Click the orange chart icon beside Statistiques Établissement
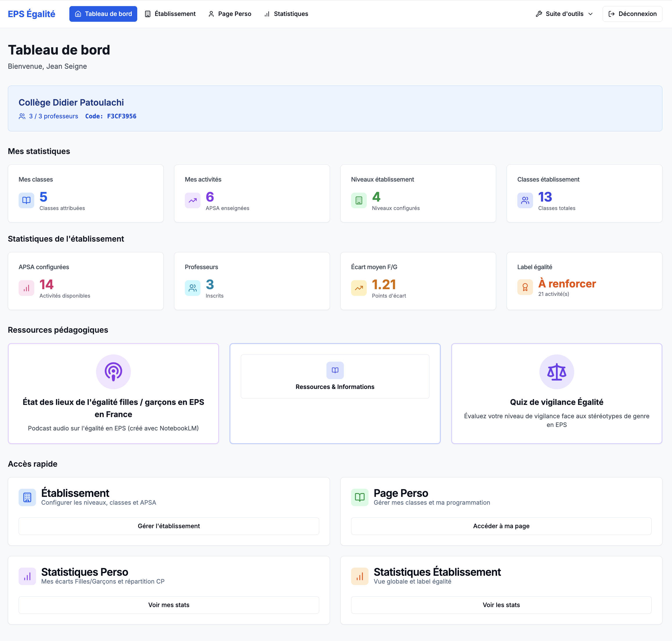The image size is (672, 641). click(359, 576)
